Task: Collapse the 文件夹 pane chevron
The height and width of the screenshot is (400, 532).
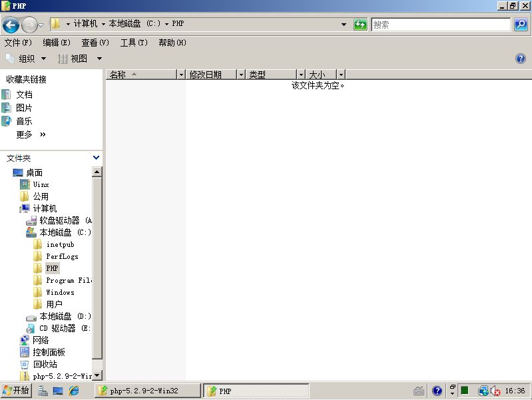Action: coord(97,158)
